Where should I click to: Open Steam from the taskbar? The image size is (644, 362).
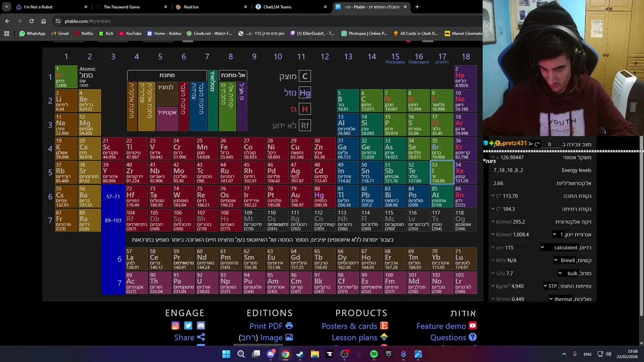point(300,354)
